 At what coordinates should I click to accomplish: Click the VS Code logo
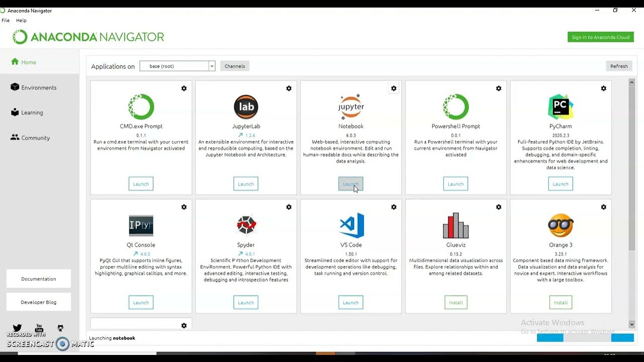click(x=351, y=225)
